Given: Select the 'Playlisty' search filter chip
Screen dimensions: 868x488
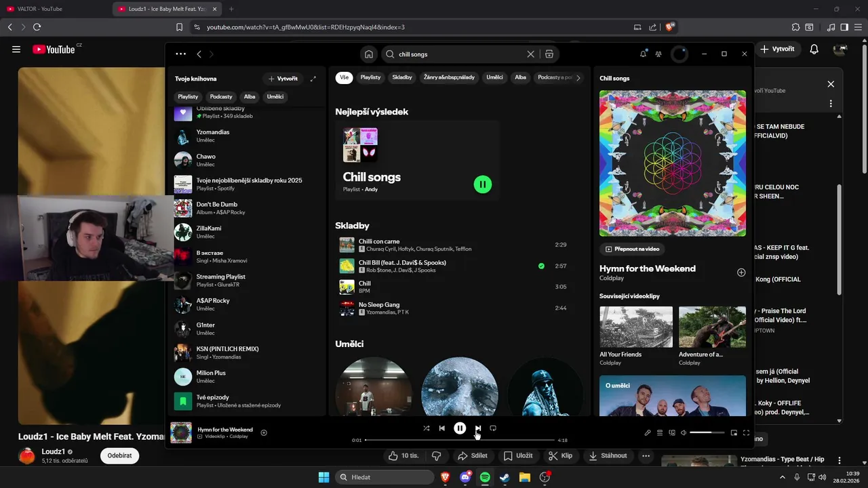Looking at the screenshot, I should tap(370, 77).
